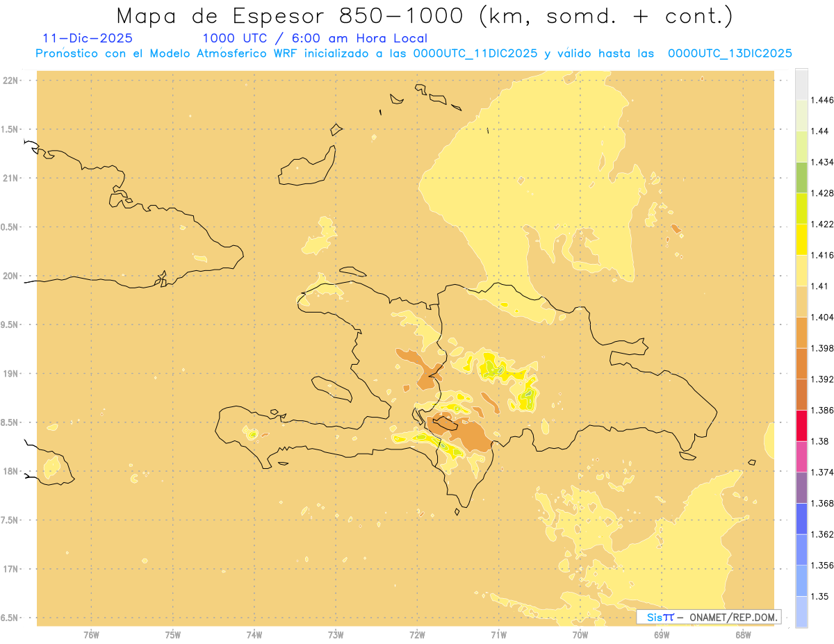Click the '1.38' colorbar value

820,441
